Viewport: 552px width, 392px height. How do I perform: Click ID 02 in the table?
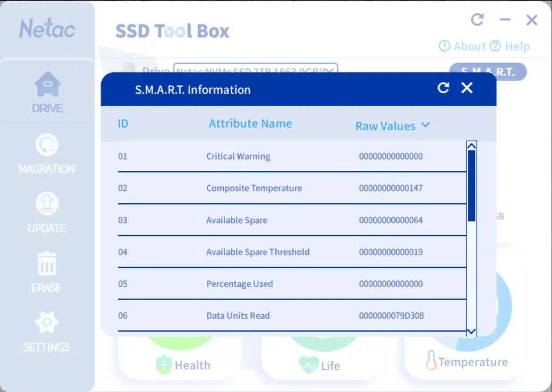click(122, 188)
